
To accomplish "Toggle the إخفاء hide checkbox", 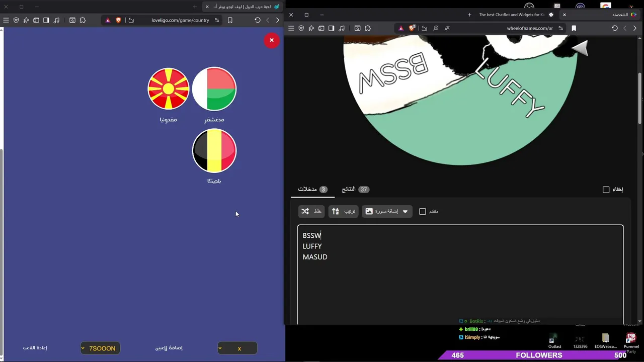I will click(x=606, y=190).
